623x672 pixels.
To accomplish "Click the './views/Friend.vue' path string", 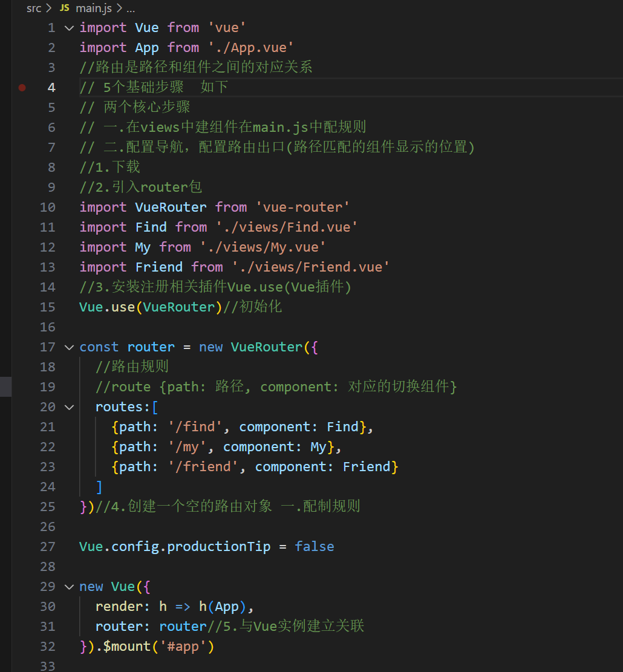I will click(x=311, y=267).
